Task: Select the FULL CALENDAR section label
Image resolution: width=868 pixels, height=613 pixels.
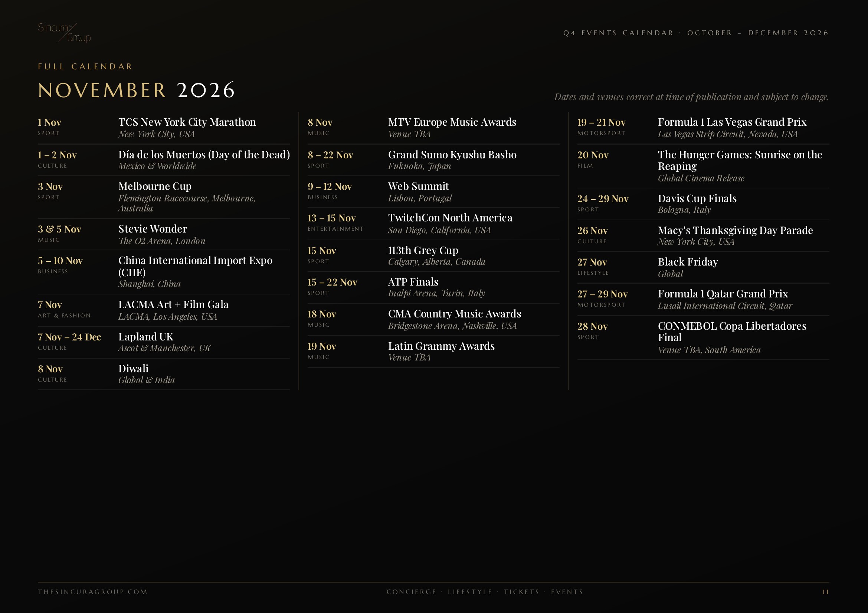Action: pos(85,67)
